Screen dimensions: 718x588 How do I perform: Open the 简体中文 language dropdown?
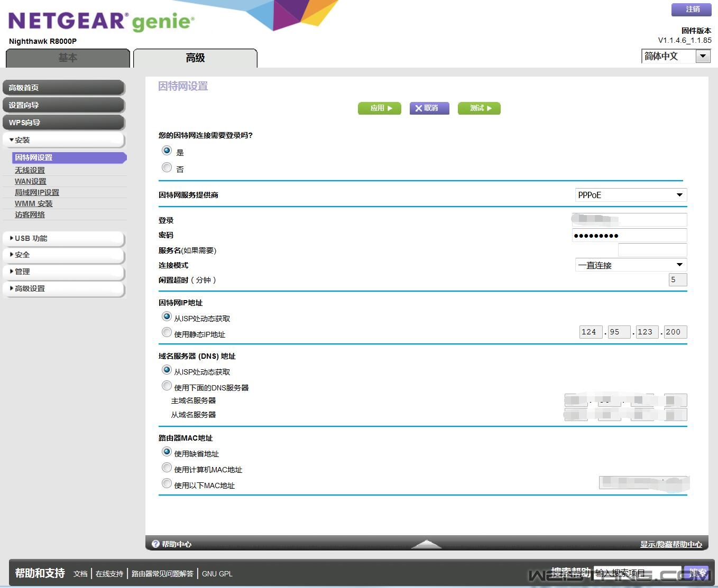point(676,56)
